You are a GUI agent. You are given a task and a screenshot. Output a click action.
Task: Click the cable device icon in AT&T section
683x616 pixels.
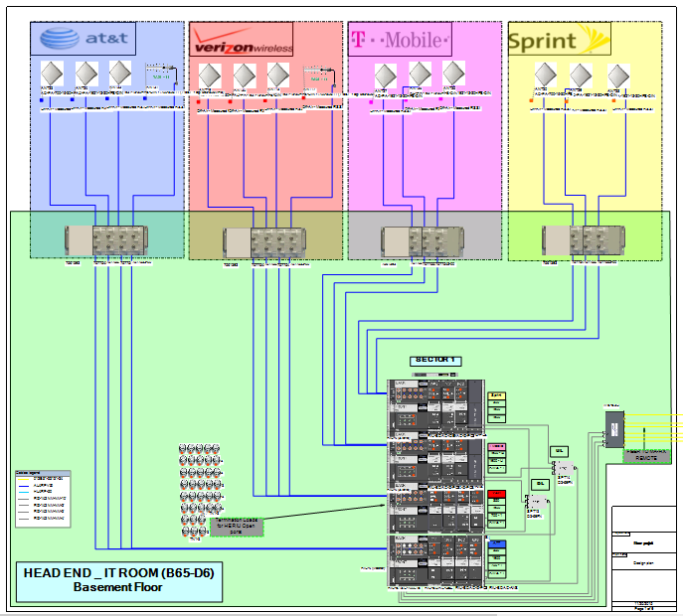161,75
